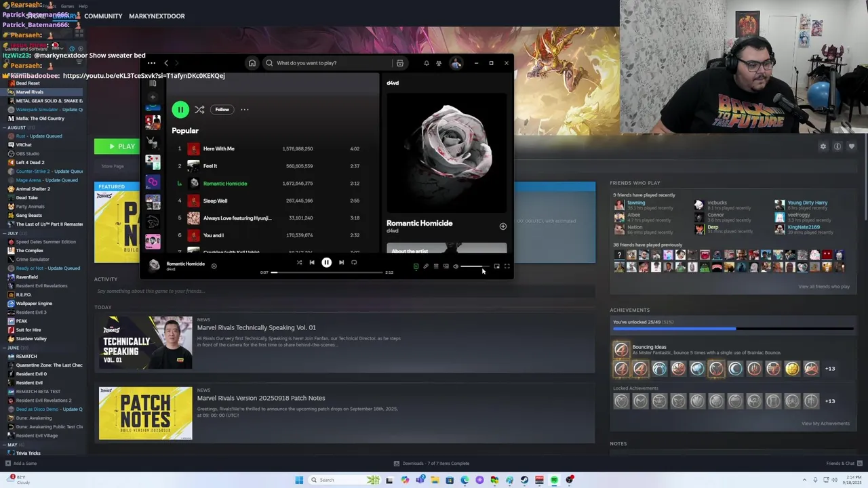Open the Windows Start menu

click(299, 480)
